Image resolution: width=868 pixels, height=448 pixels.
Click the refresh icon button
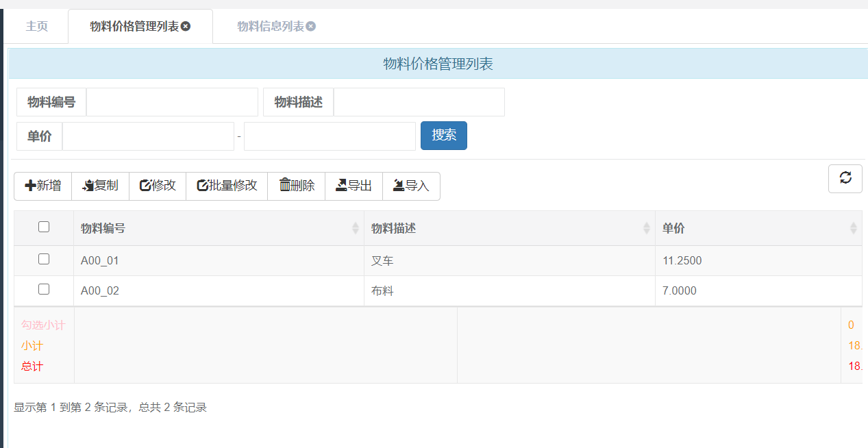[845, 178]
